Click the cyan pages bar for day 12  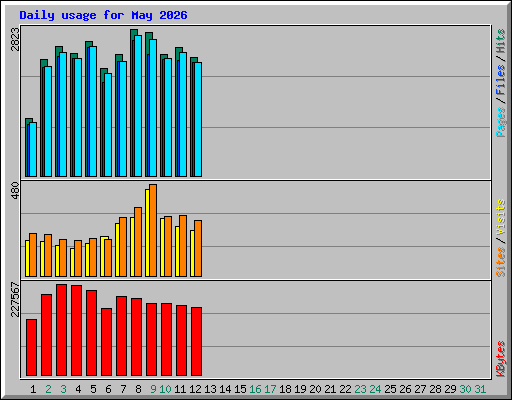(x=198, y=120)
